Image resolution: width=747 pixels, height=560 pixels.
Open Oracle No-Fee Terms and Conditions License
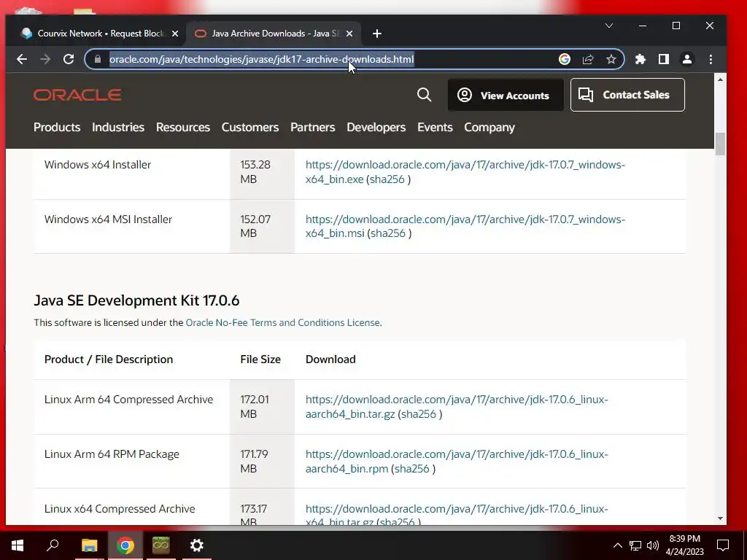tap(282, 322)
